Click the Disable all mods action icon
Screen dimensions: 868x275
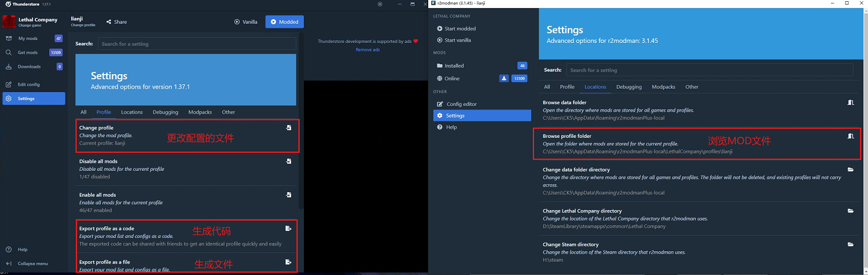(x=288, y=162)
